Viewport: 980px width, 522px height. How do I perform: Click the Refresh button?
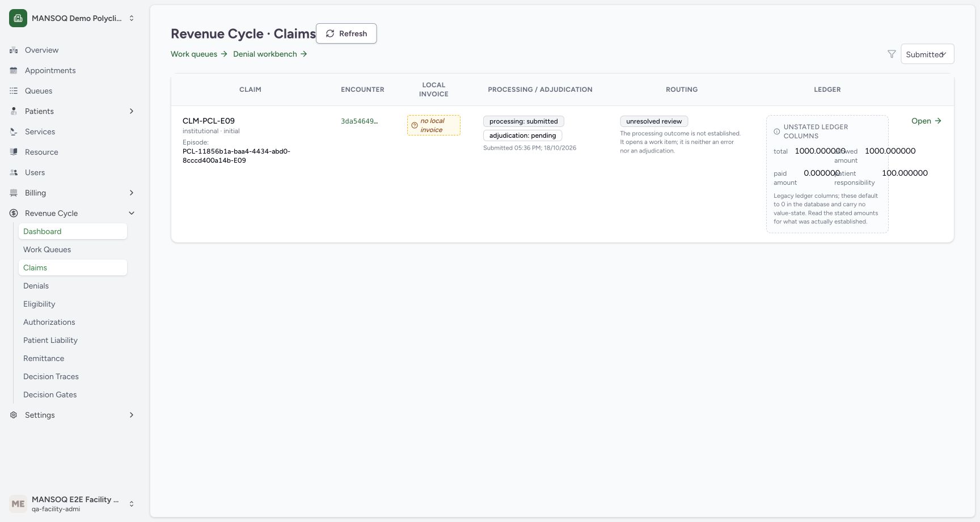pyautogui.click(x=346, y=33)
